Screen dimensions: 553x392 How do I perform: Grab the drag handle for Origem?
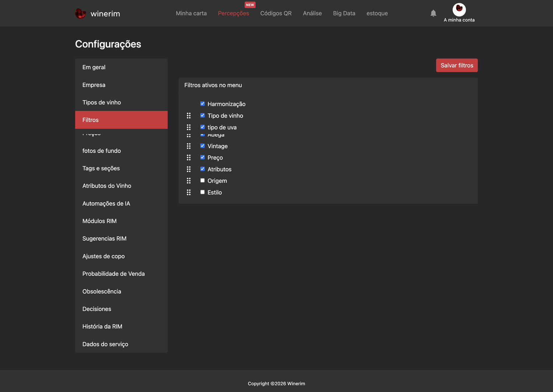[189, 181]
